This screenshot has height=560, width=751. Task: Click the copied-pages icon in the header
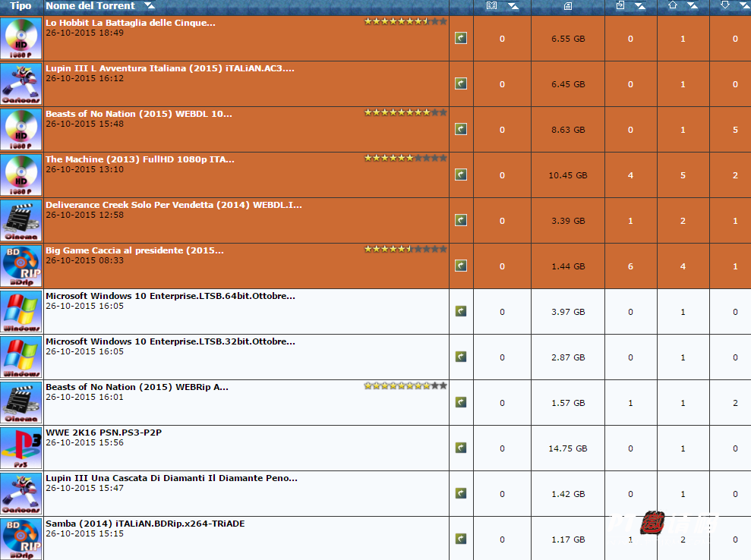[620, 5]
